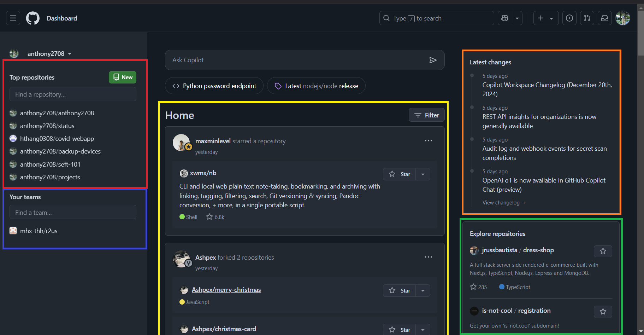Screen dimensions: 644x335
Task: View xwmx/nb 6.8k stargazers
Action: pyautogui.click(x=215, y=217)
